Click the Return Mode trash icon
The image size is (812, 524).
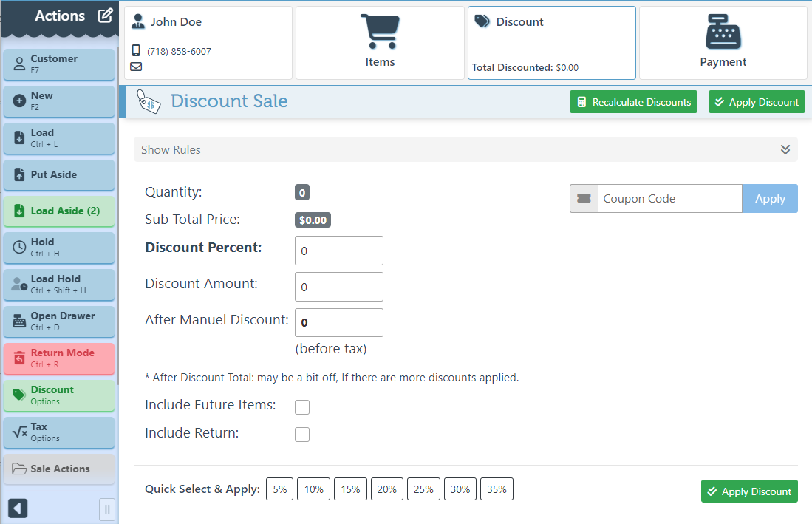(x=20, y=358)
